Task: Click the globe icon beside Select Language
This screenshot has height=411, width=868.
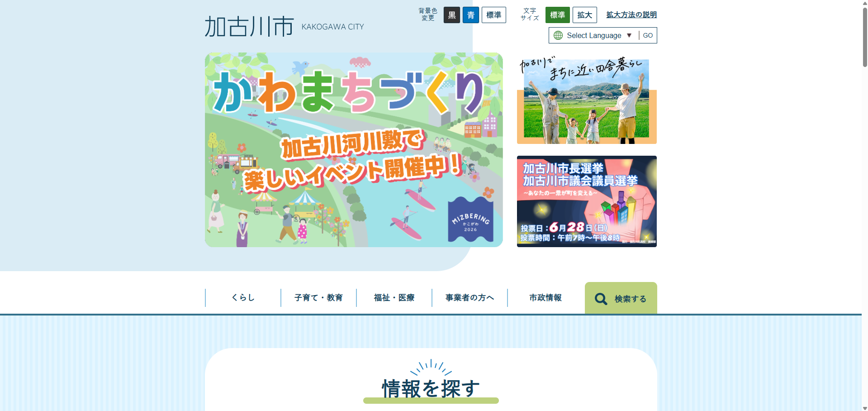Action: pos(558,35)
